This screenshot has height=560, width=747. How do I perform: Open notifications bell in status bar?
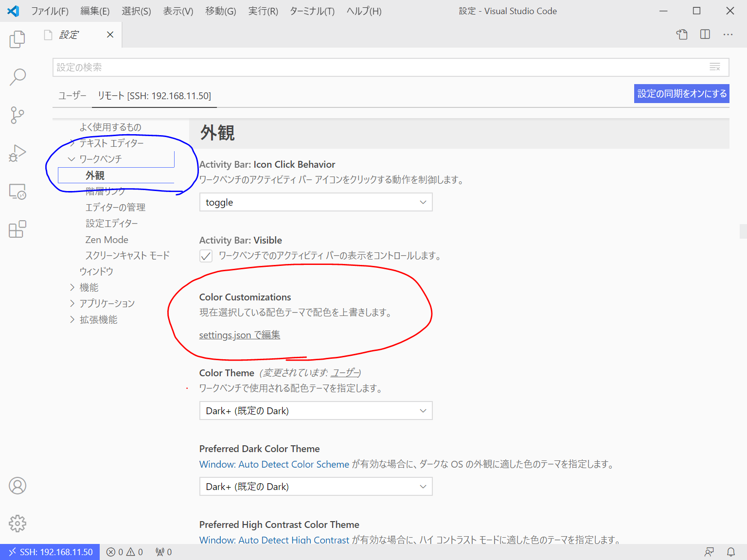pyautogui.click(x=731, y=552)
